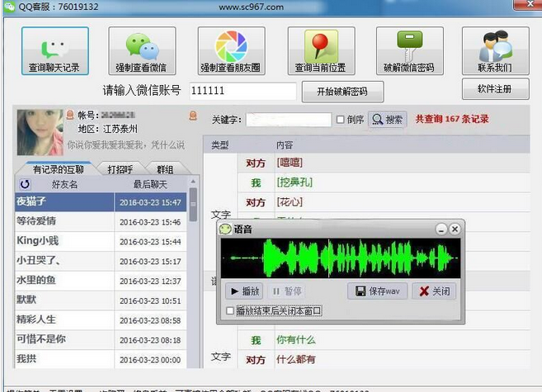
Task: Click the 关闭 button in 语音 dialog
Action: [434, 291]
